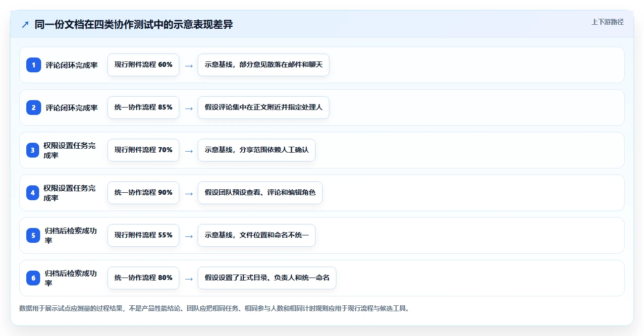Click chip 示意基线，部分意见散落在邮件和聊天
This screenshot has height=336, width=644.
[x=264, y=65]
